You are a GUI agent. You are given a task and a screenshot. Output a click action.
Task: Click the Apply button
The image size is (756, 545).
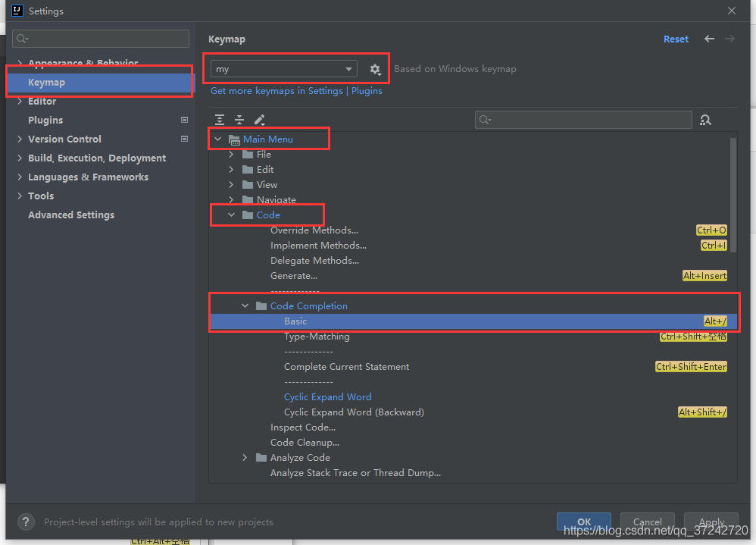711,522
